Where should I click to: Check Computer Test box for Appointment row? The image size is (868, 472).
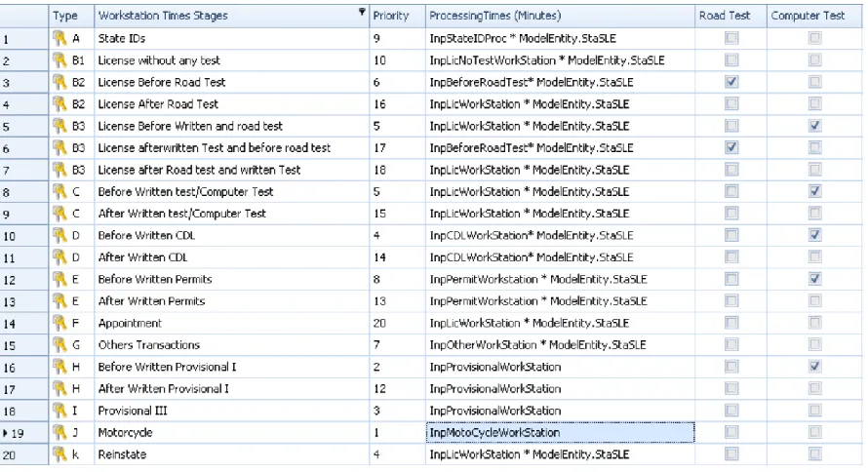[x=815, y=323]
